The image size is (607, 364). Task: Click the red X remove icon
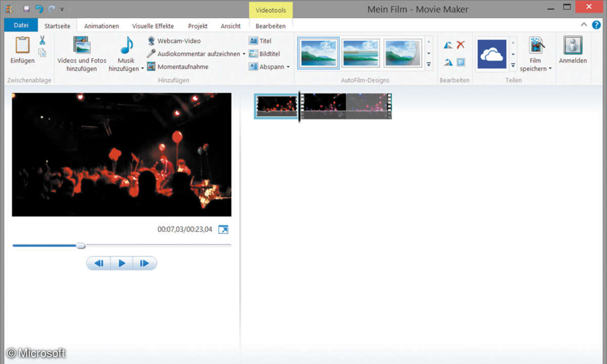coord(460,45)
